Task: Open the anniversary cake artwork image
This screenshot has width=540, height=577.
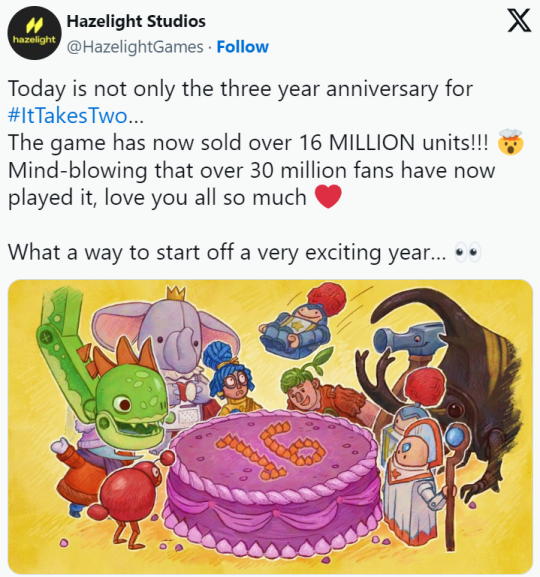Action: pos(270,426)
